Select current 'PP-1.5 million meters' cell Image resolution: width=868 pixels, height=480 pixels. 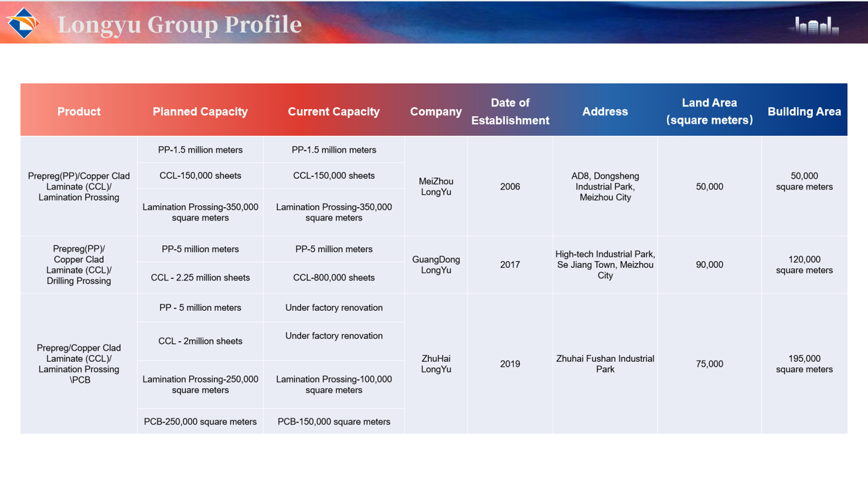tap(334, 150)
